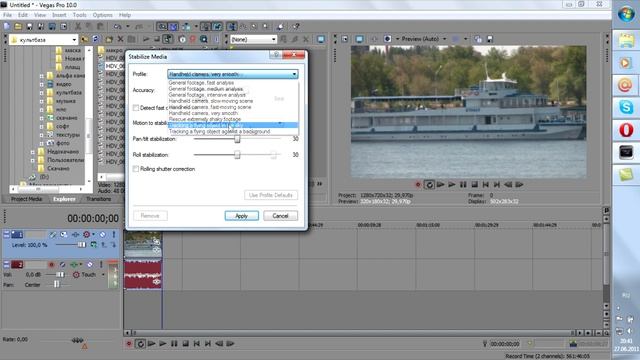The image size is (640, 360).
Task: Click the Delete X icon in Explorer toolbar
Action: pyautogui.click(x=120, y=40)
